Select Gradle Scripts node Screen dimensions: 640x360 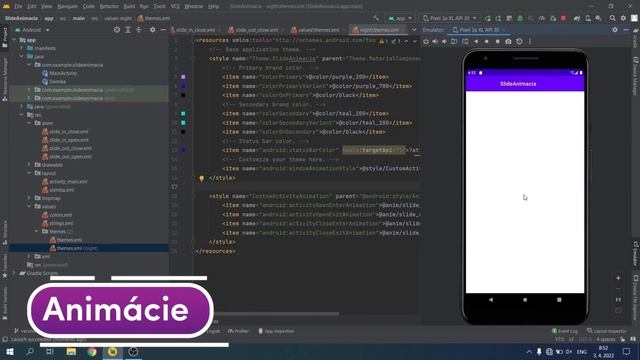click(42, 273)
